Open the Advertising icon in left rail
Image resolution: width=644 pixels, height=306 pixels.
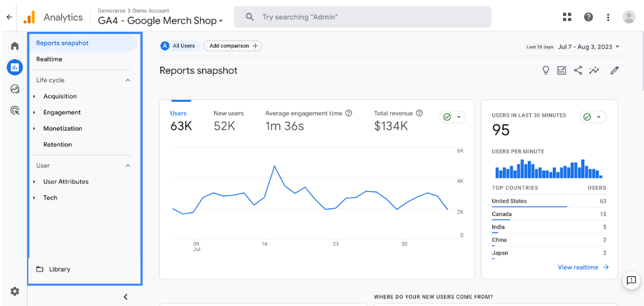pos(15,110)
